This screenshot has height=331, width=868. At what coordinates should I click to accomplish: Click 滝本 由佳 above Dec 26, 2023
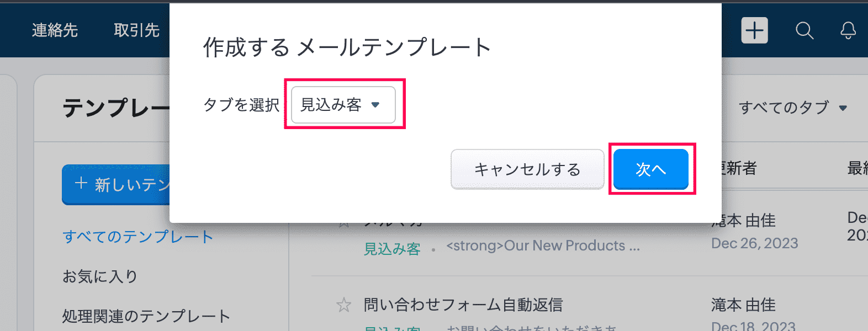coord(745,221)
